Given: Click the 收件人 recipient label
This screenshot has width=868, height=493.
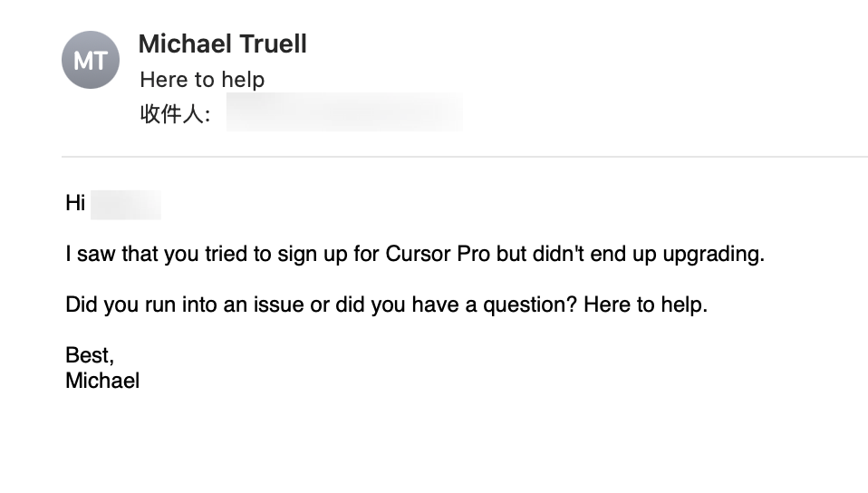Looking at the screenshot, I should click(x=176, y=114).
